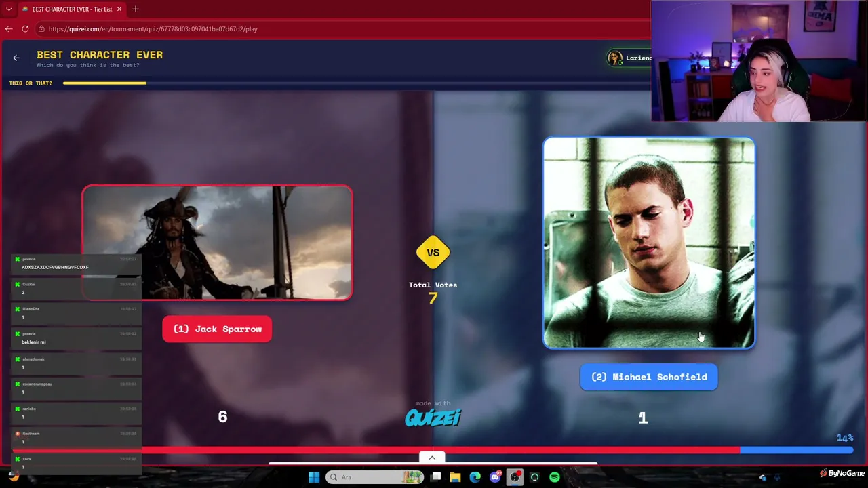The width and height of the screenshot is (868, 488).
Task: Select the Michael Schofield image
Action: click(x=649, y=243)
